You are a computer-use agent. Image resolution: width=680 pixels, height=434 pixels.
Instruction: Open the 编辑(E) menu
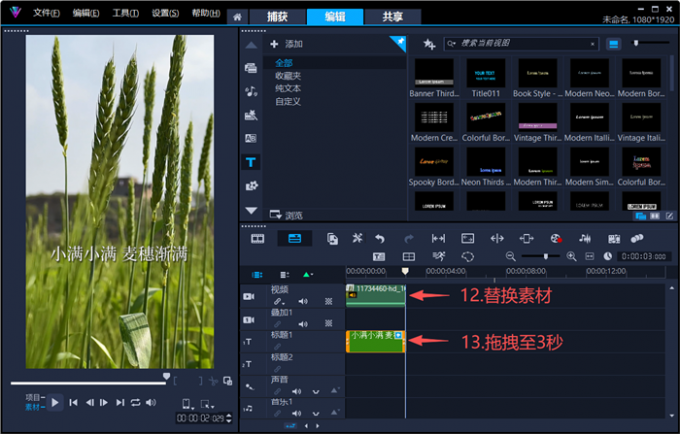86,13
